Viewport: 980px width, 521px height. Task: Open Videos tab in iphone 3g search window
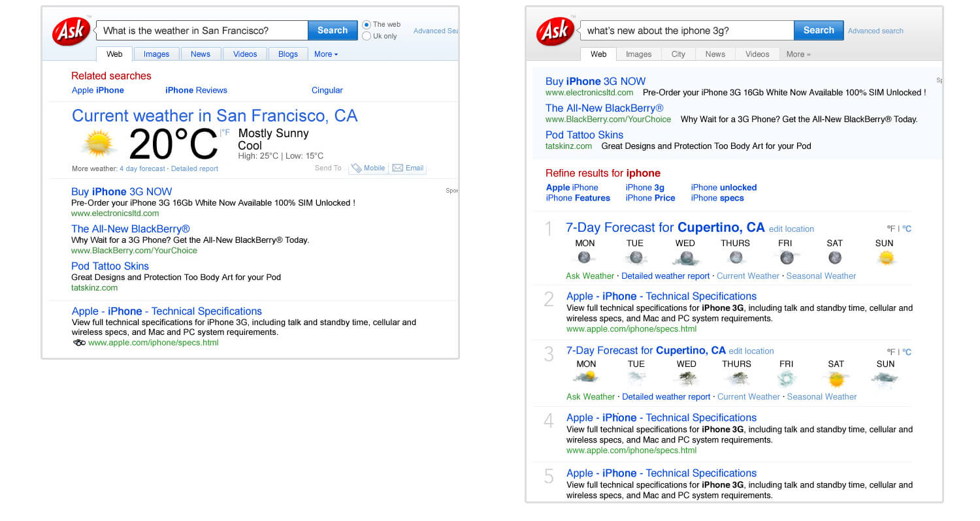click(x=757, y=54)
